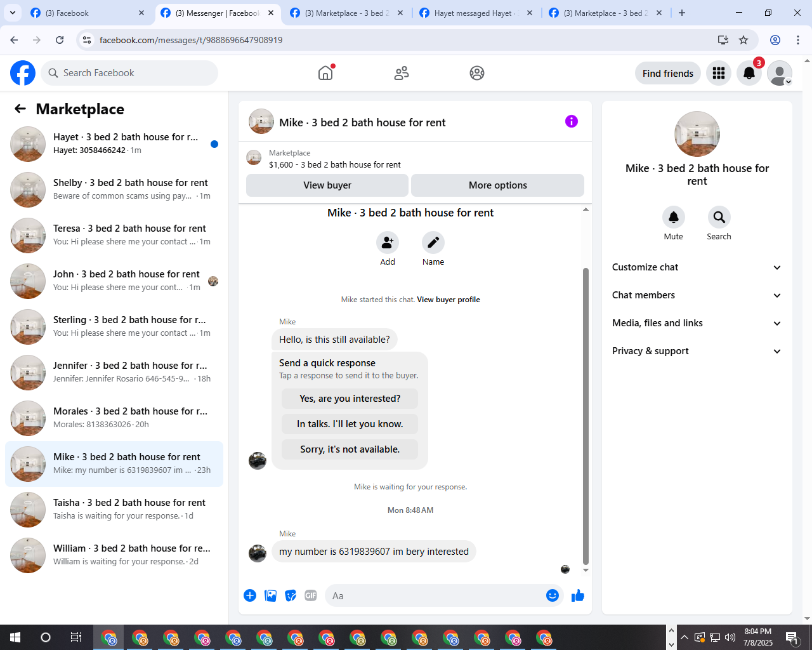Open Task View on taskbar
Image resolution: width=812 pixels, height=650 pixels.
[75, 637]
